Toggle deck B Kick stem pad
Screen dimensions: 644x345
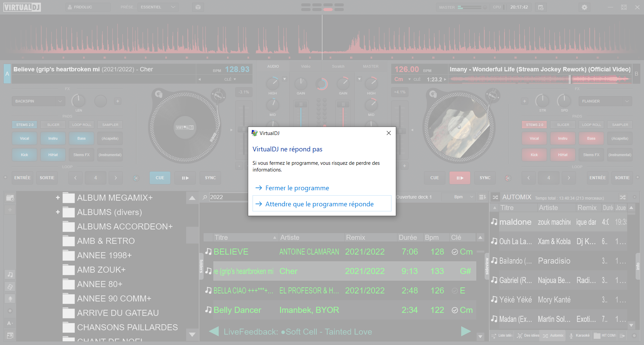click(534, 155)
